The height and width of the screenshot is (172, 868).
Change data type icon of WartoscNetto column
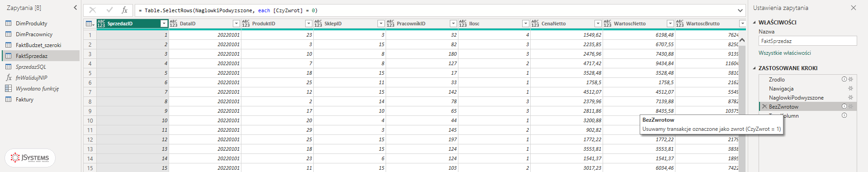coord(608,24)
